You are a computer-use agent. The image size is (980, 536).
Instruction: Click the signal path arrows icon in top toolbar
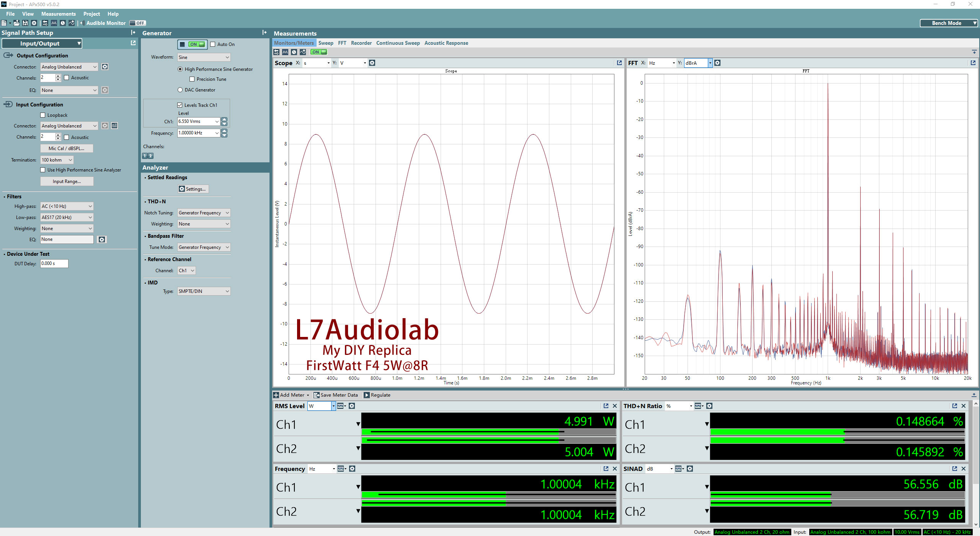(x=45, y=23)
